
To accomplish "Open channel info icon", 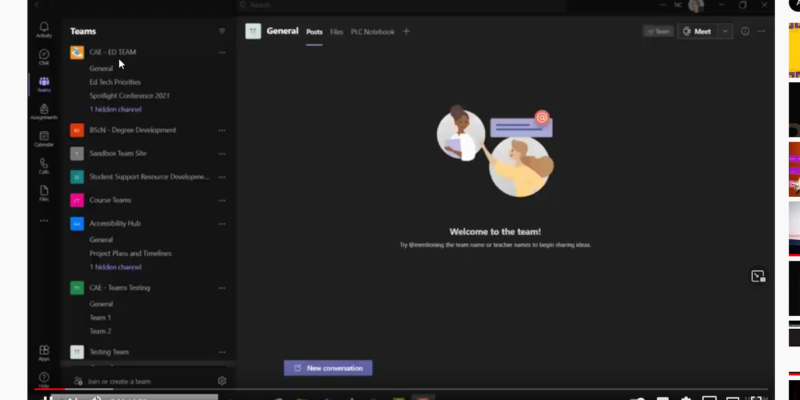I will point(745,31).
